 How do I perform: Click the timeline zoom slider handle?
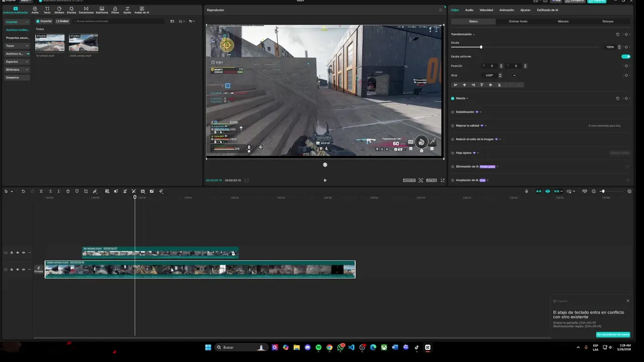point(603,191)
